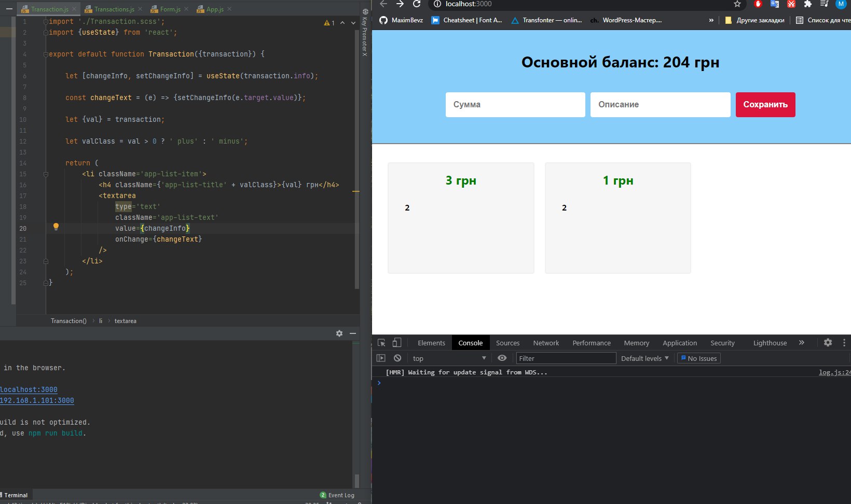This screenshot has width=851, height=504.
Task: Open the reading list button
Action: pyautogui.click(x=823, y=20)
